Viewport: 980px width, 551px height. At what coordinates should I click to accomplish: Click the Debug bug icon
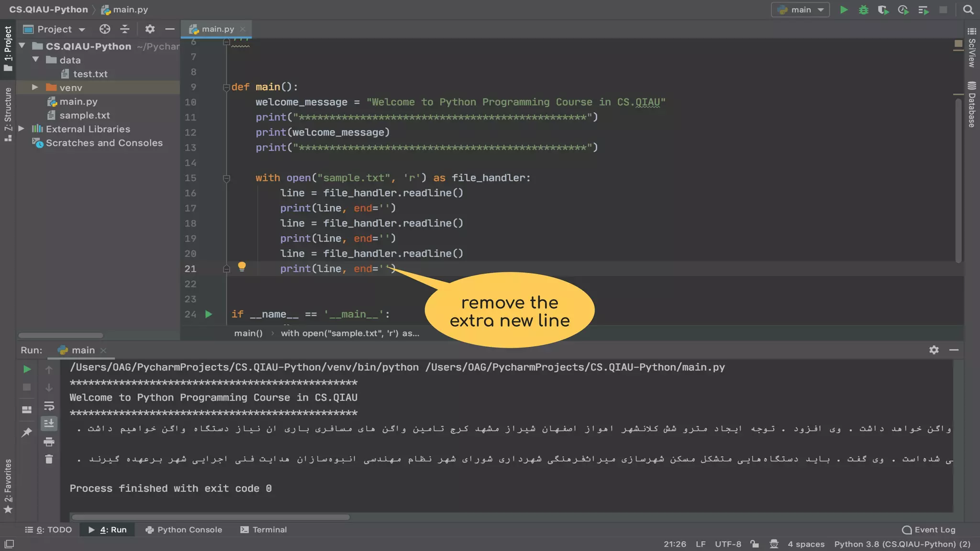point(863,10)
